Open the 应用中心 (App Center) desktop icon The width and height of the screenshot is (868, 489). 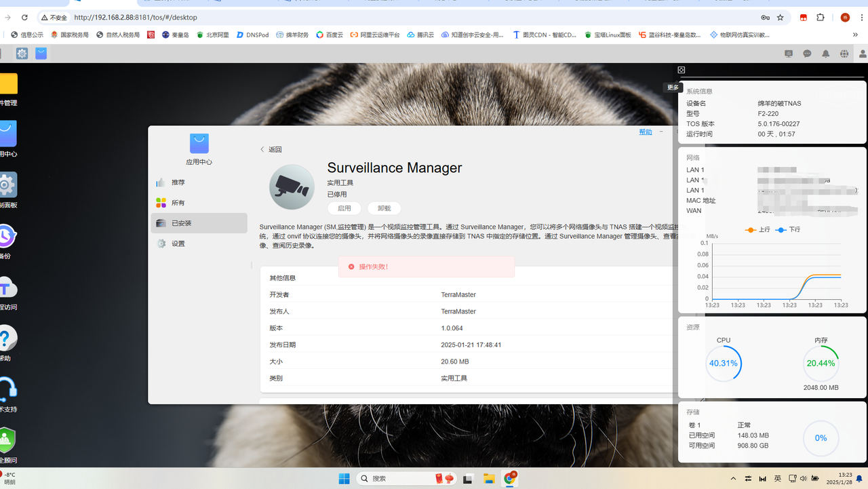8,134
